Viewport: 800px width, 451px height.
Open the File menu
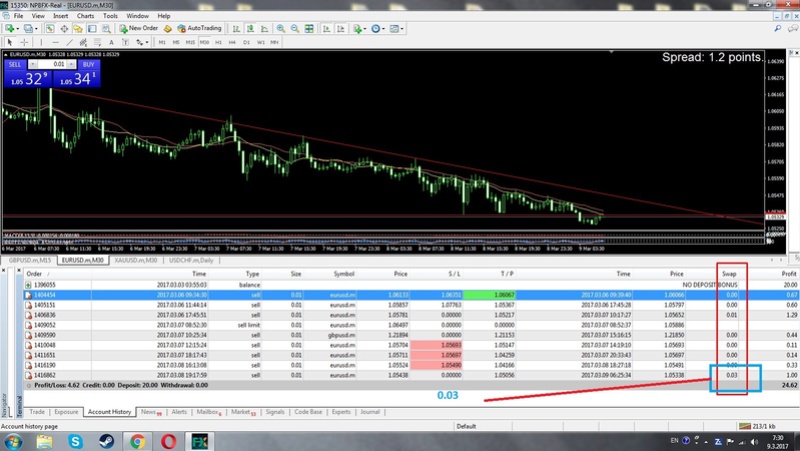[19, 16]
